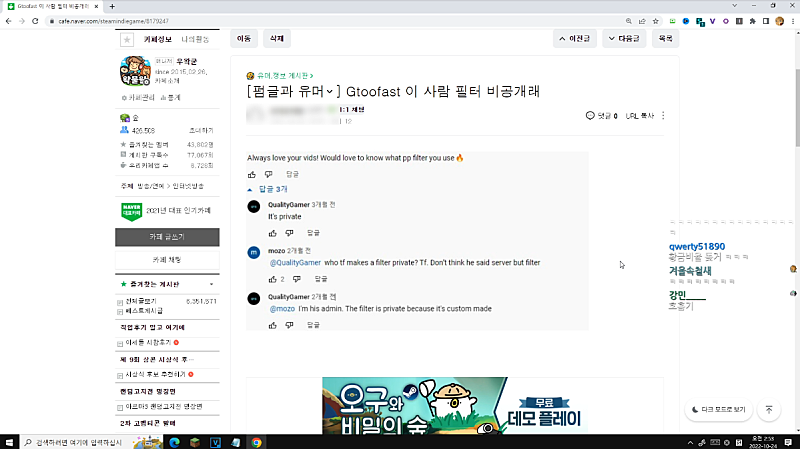
Task: Click the 1:1 채팅 link under author
Action: click(352, 110)
